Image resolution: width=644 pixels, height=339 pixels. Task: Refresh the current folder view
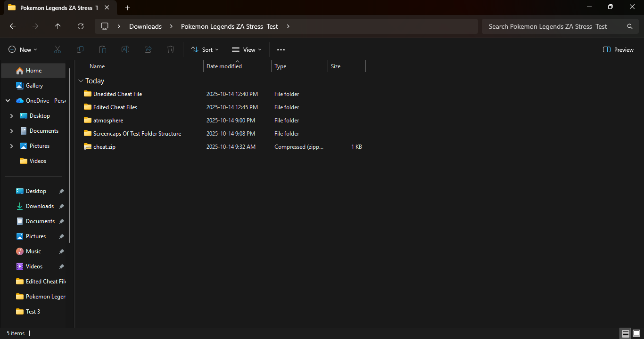[x=81, y=26]
